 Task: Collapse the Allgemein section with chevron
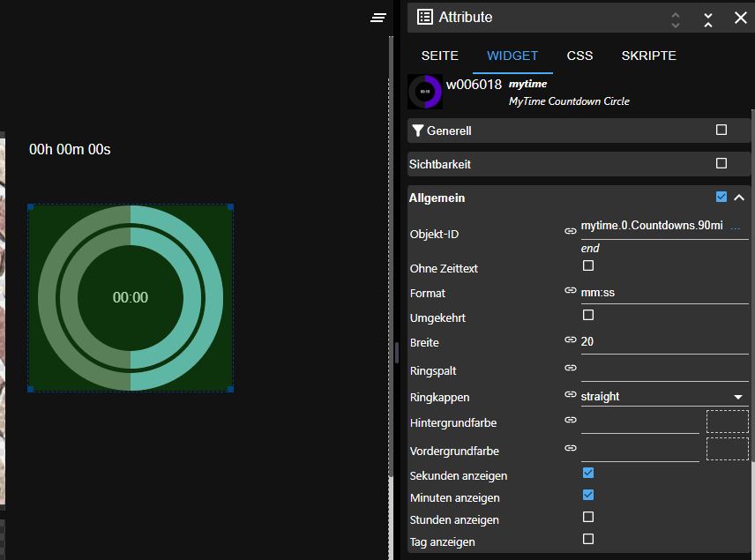click(739, 198)
